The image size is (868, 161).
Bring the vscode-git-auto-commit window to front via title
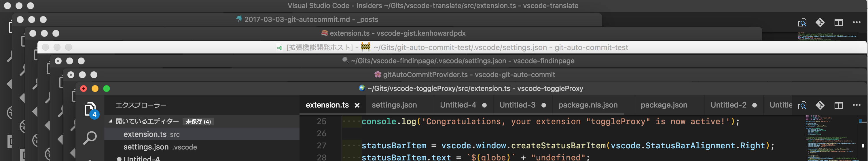(469, 75)
